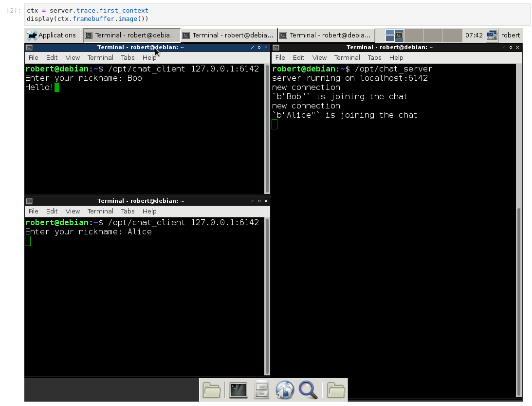This screenshot has height=406, width=532.
Task: Open the Terminal emulator from the dock
Action: (x=238, y=389)
